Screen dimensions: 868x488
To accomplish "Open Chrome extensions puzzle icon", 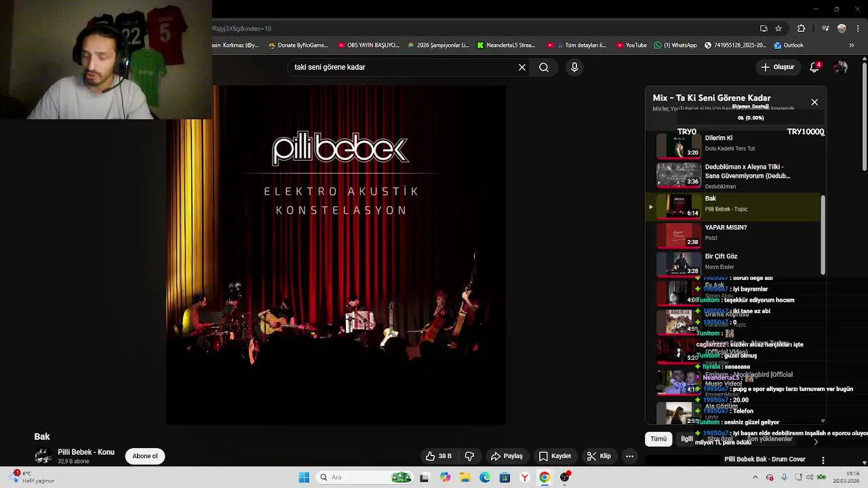I will [801, 28].
